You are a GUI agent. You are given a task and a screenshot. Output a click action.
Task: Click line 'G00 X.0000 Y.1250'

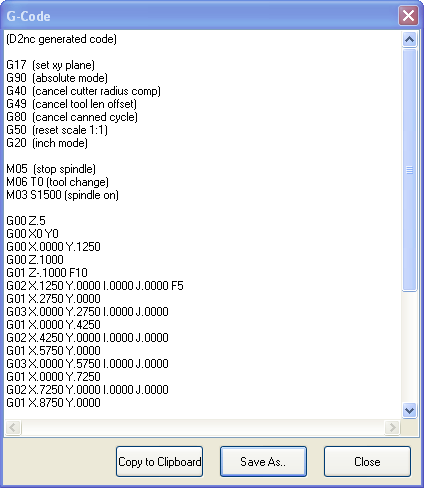(53, 247)
